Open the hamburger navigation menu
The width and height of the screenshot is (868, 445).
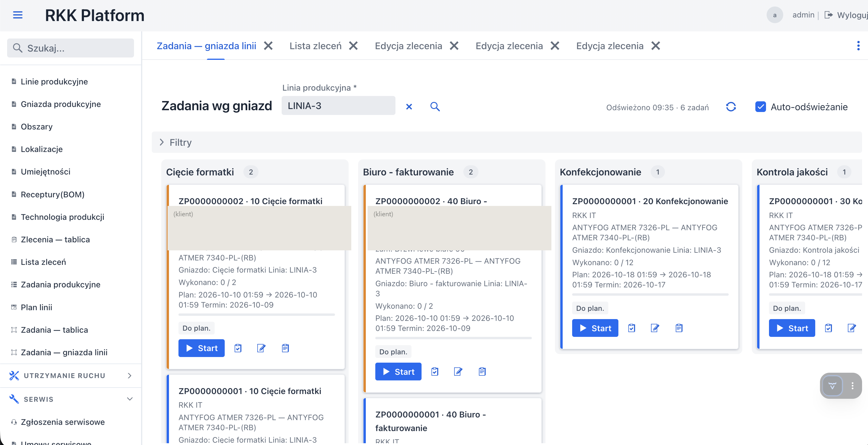click(x=17, y=15)
